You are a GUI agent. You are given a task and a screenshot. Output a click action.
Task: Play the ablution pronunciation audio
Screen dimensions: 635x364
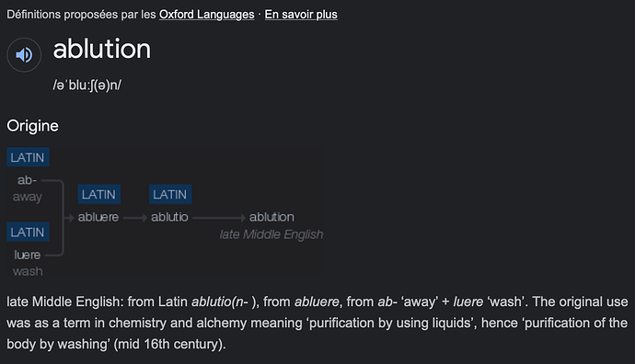24,54
